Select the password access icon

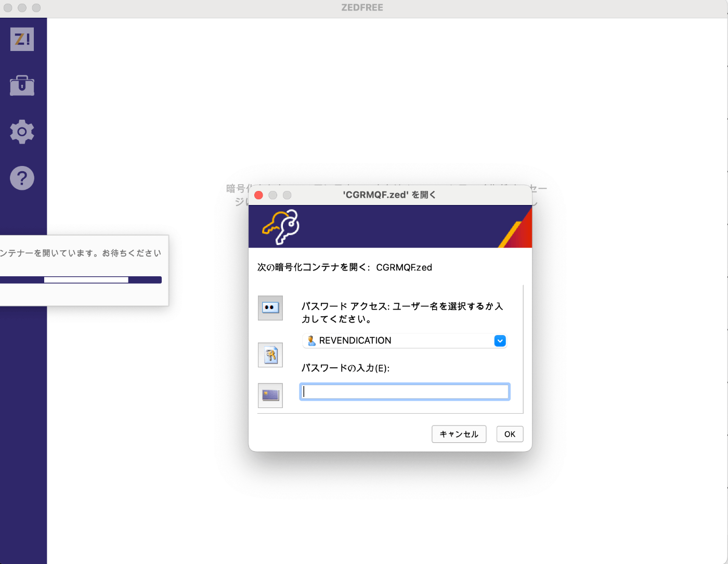[270, 307]
